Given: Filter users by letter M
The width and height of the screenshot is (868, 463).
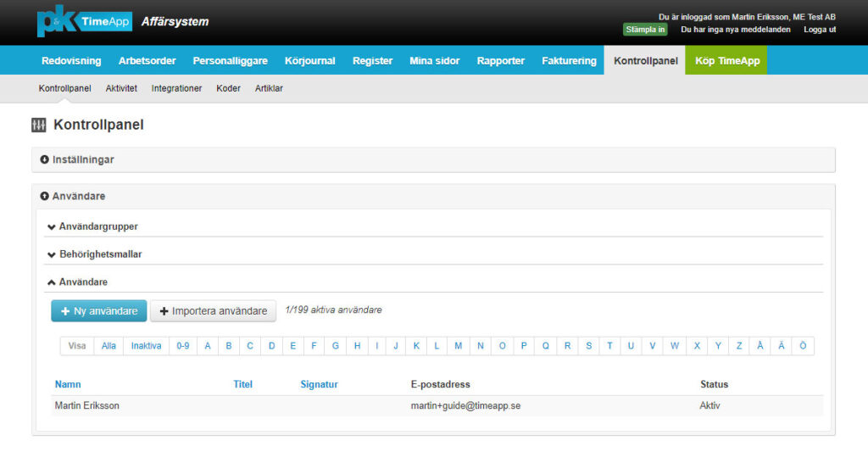Looking at the screenshot, I should [x=458, y=346].
